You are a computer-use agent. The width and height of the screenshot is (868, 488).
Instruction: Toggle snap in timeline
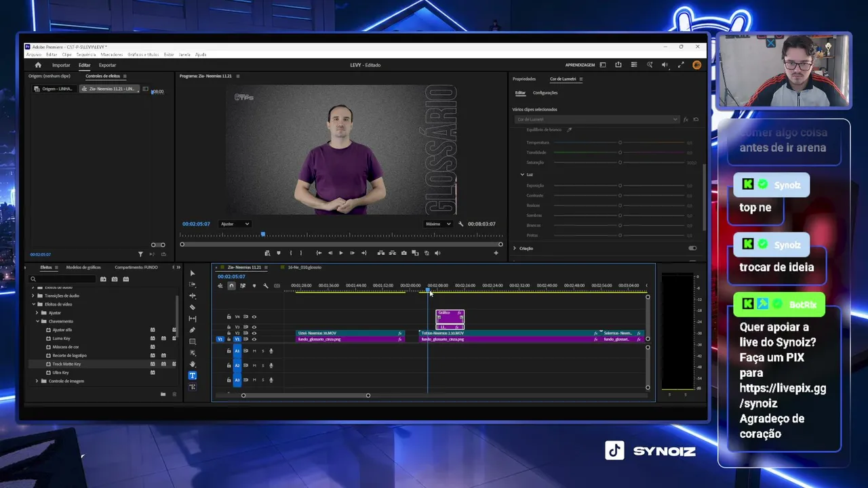click(x=231, y=286)
